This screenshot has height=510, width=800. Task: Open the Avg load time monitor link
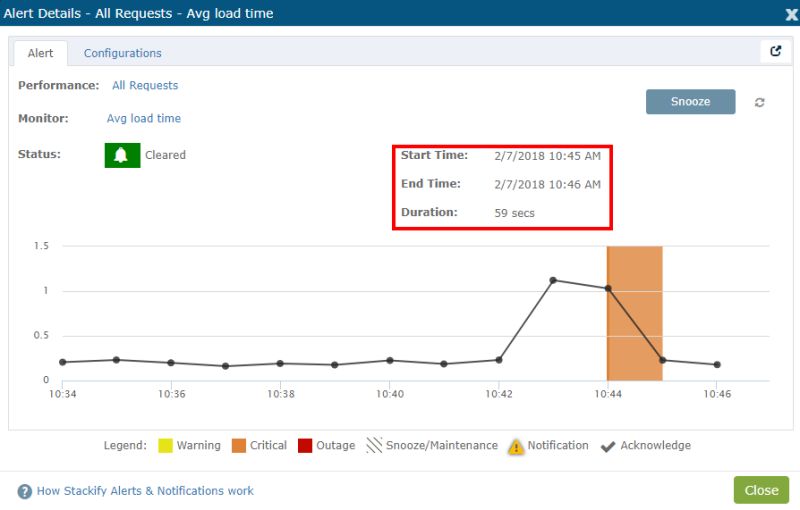(x=143, y=118)
